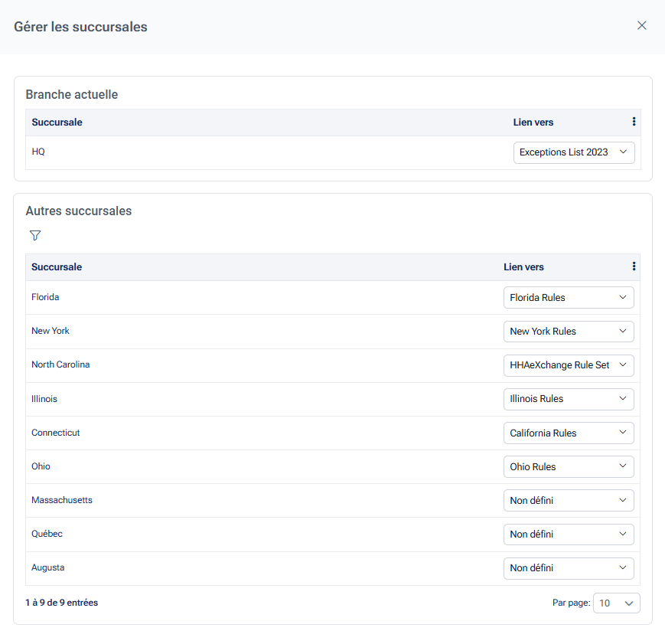Change the Par page entries count
This screenshot has width=665, height=644.
pyautogui.click(x=616, y=603)
